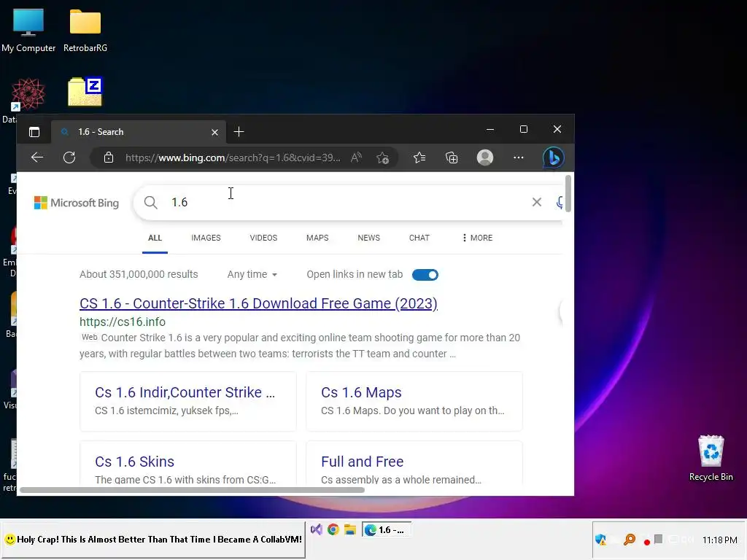This screenshot has height=560, width=747.
Task: Click the gray square tray icon
Action: point(659,539)
